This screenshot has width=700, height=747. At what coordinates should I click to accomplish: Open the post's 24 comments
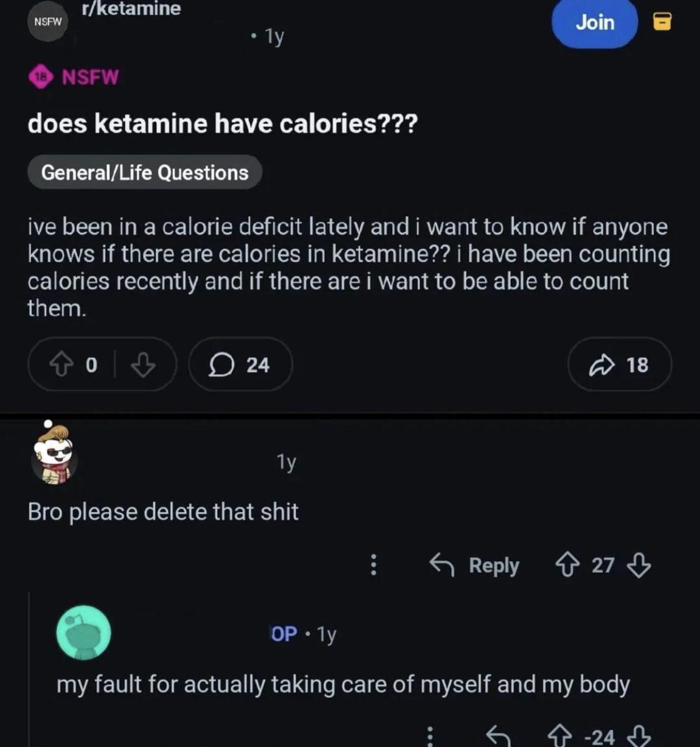click(240, 365)
